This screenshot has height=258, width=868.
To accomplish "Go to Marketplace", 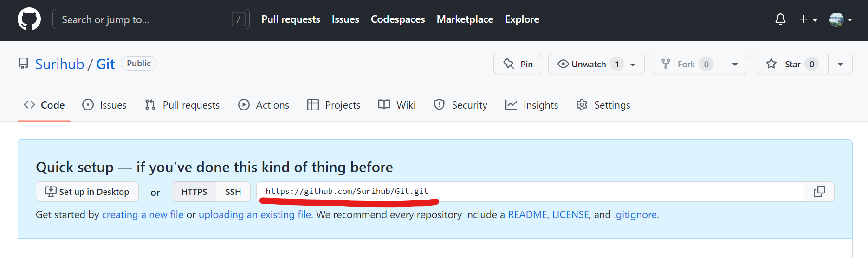I will 465,19.
